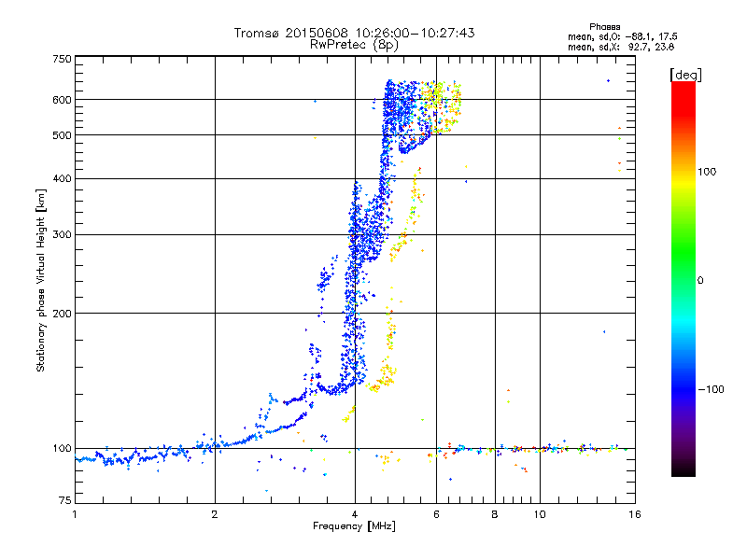Screen dimensions: 747x560
Task: Click the y-axis tick label '600'
Action: (62, 100)
